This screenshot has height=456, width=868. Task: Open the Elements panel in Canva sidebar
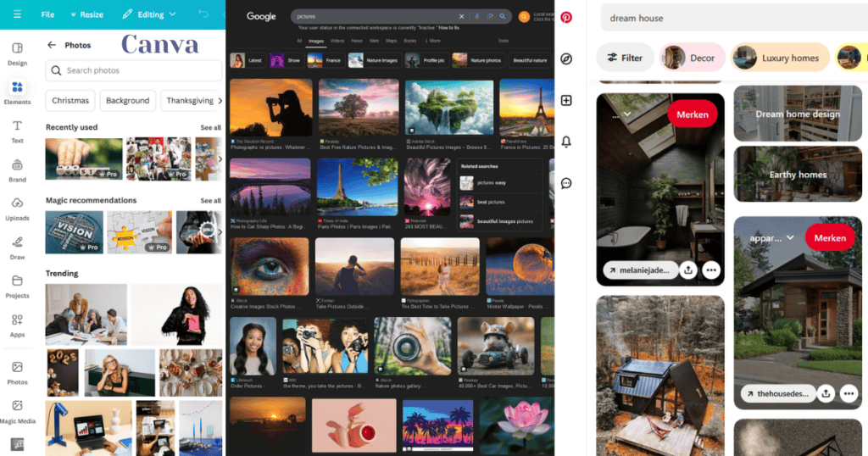17,93
